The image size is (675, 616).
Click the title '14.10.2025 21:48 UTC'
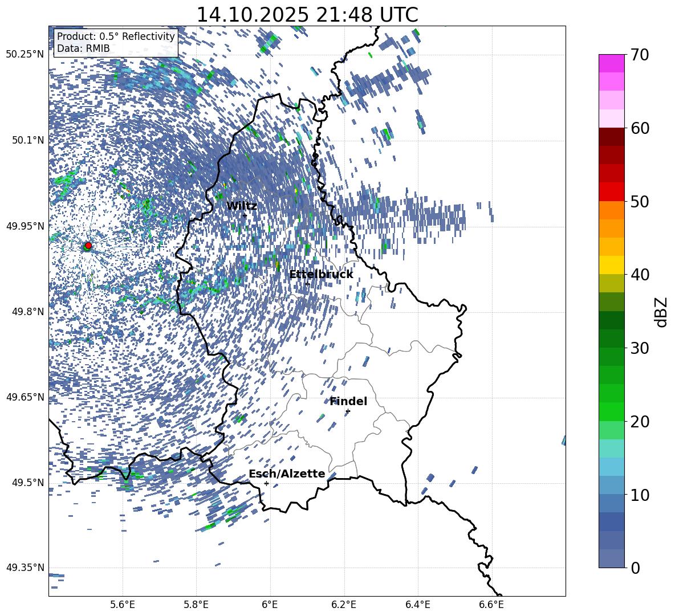307,15
